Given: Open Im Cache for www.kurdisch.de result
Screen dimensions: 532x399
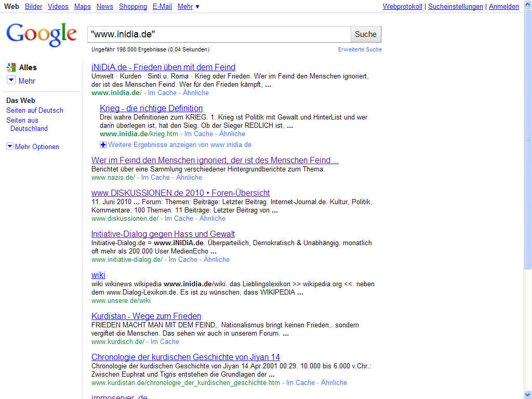Looking at the screenshot, I should click(x=165, y=342).
